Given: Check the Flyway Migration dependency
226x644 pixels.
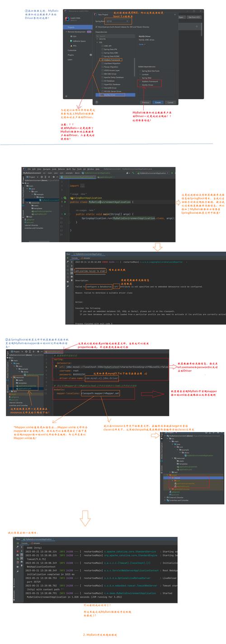Looking at the screenshot, I should pos(102,67).
